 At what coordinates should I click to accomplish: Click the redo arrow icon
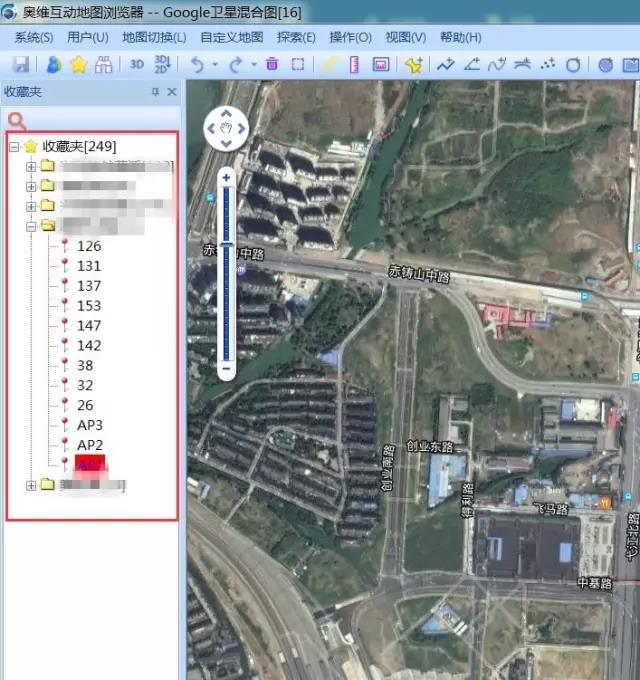235,65
